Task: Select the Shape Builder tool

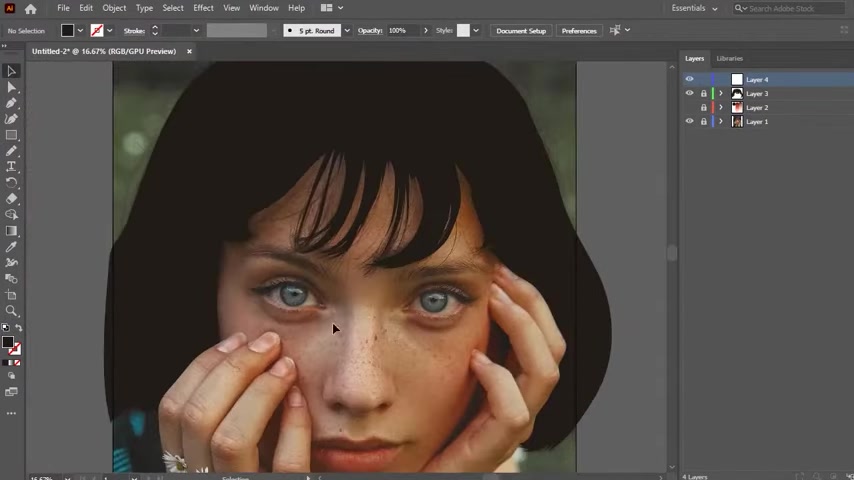Action: pyautogui.click(x=11, y=215)
